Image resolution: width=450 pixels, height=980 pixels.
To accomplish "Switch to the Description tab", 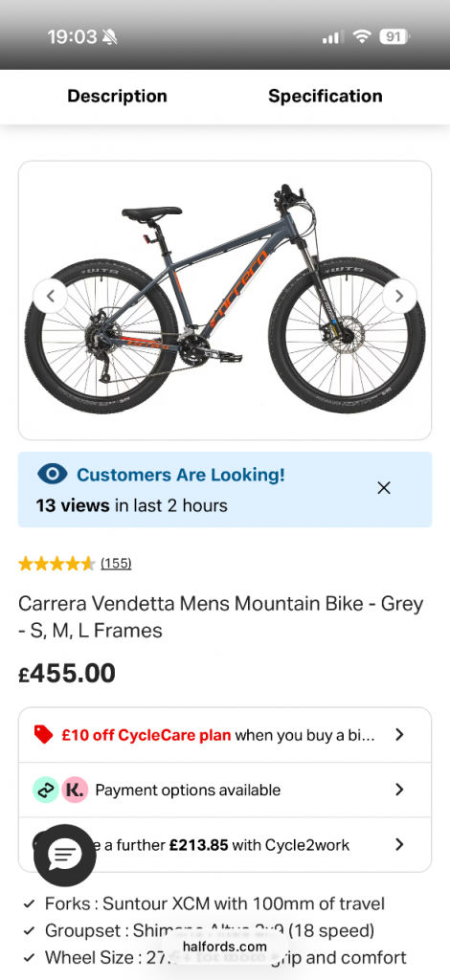I will [117, 97].
